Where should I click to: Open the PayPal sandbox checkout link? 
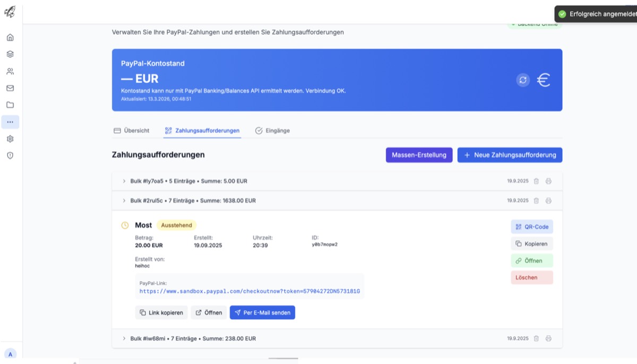(x=249, y=291)
